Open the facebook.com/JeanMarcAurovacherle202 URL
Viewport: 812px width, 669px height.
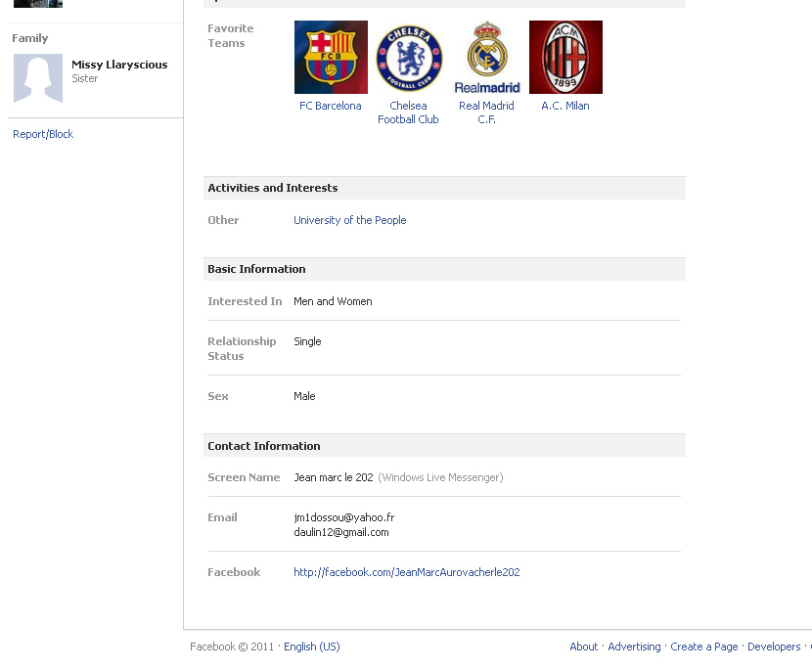406,572
